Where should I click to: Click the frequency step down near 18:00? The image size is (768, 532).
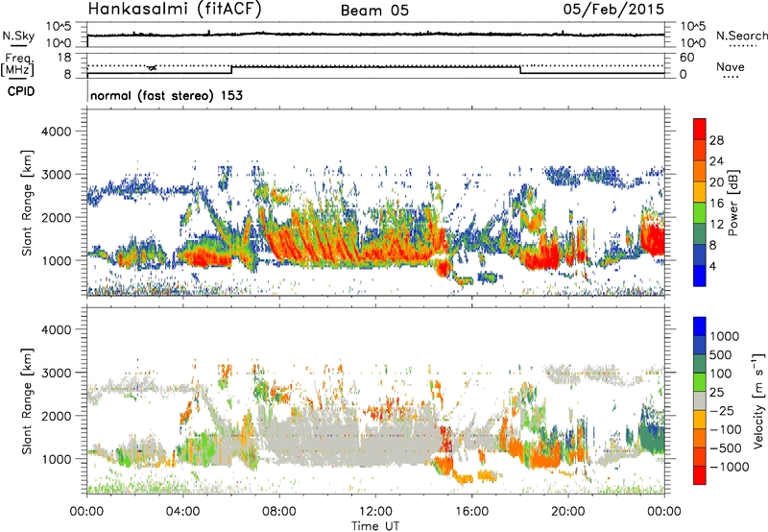click(x=520, y=70)
